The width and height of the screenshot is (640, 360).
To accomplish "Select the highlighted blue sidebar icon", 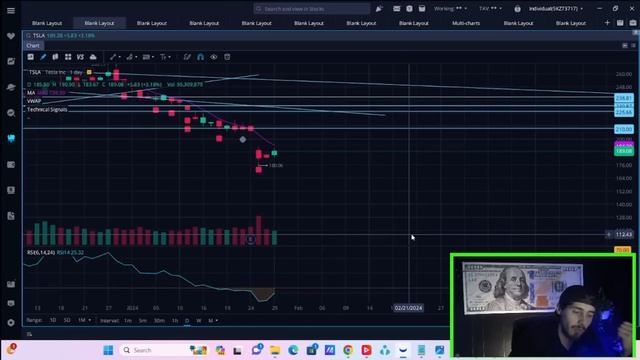I will pos(11,138).
